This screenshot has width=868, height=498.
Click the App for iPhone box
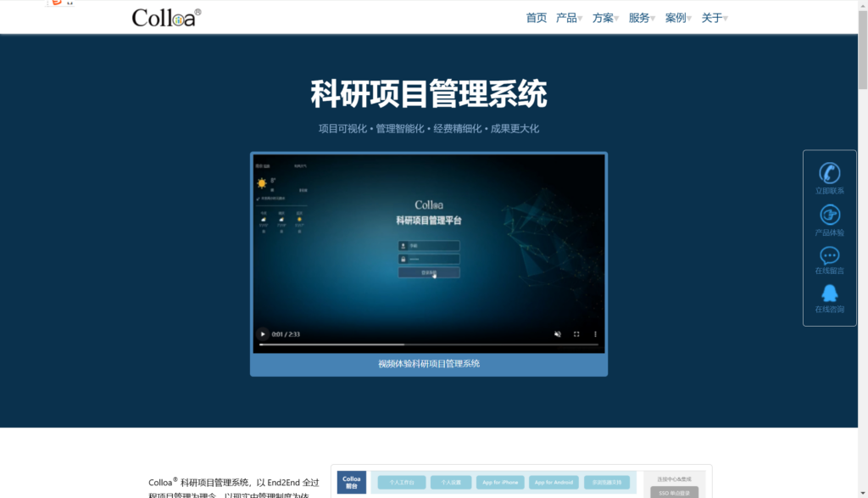point(500,483)
